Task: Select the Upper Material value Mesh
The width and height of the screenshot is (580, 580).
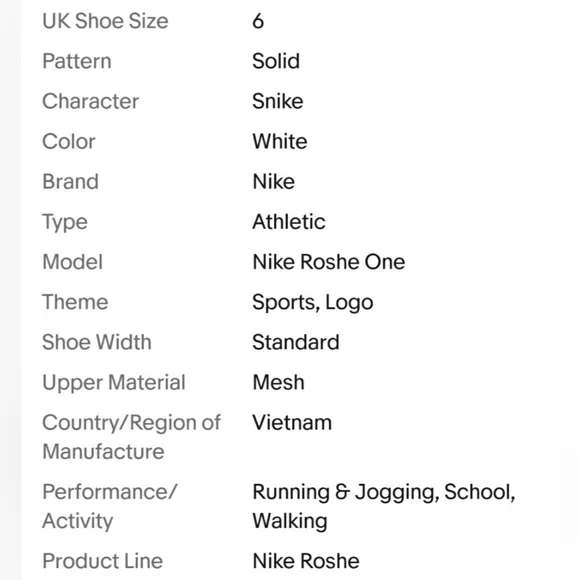Action: [x=279, y=382]
